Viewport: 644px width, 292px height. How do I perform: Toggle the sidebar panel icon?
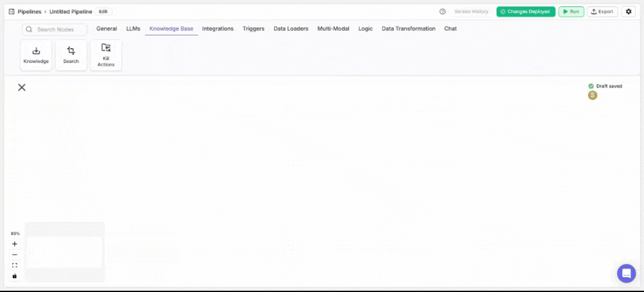12,12
